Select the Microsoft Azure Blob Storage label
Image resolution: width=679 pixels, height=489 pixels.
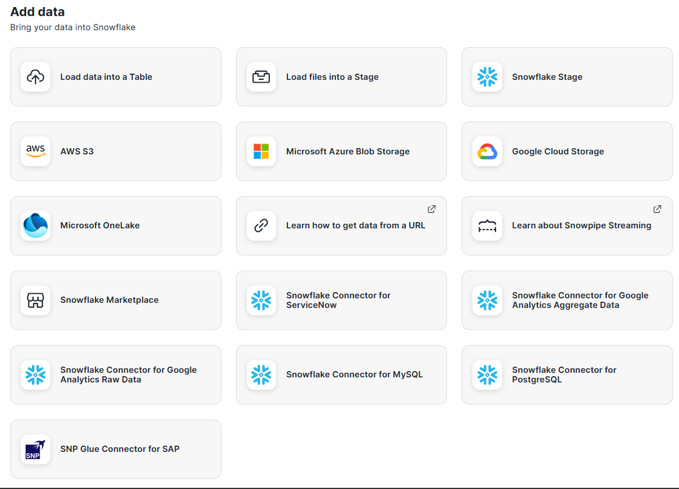(348, 152)
